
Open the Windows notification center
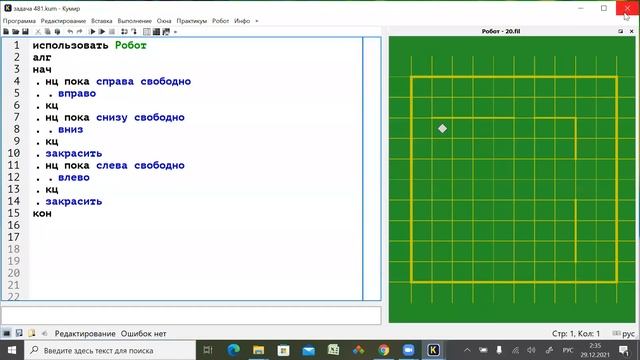(624, 350)
